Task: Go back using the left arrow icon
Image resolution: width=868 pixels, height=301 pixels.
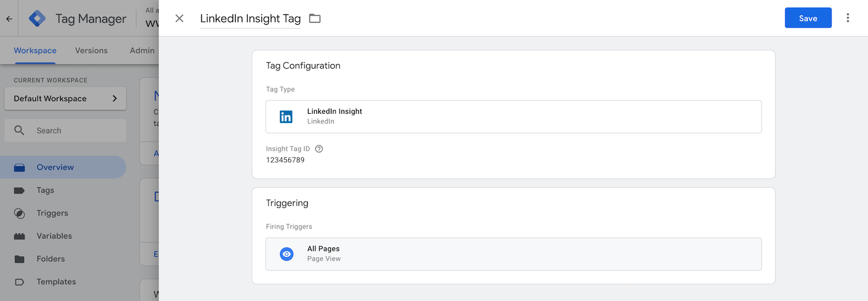Action: pos(9,18)
